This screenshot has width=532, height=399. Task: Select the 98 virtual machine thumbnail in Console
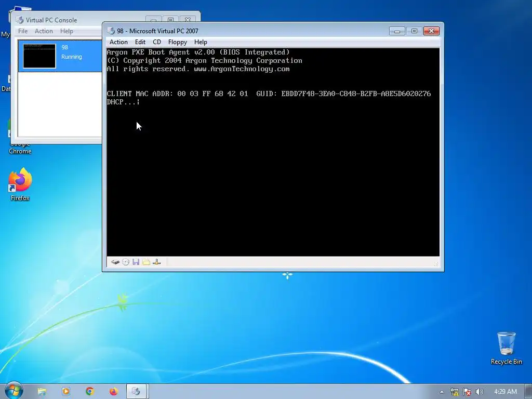39,56
